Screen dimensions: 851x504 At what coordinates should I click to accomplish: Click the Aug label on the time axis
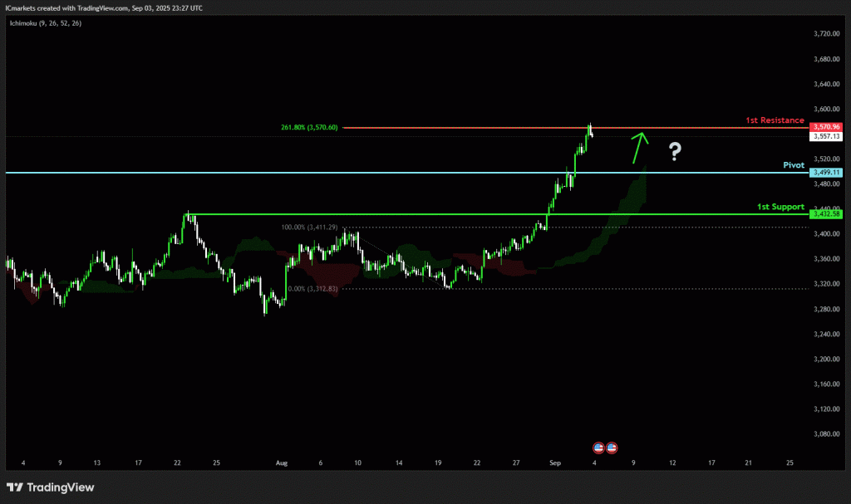(281, 462)
